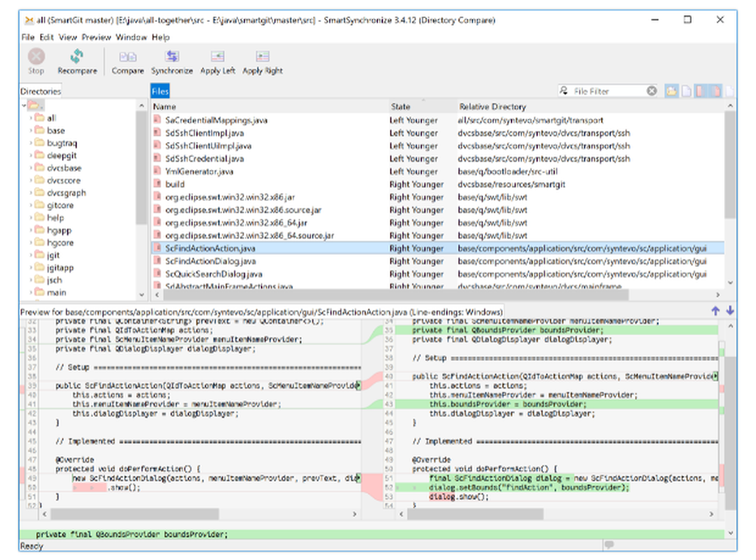Select the ScFindActionDialog.java row
This screenshot has width=756, height=560.
(x=438, y=261)
